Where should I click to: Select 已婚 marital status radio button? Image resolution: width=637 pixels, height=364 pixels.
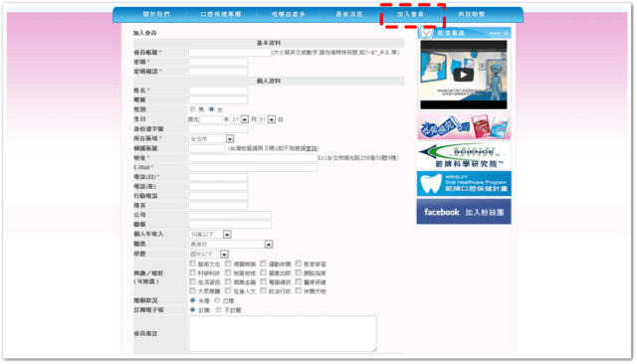(x=217, y=300)
